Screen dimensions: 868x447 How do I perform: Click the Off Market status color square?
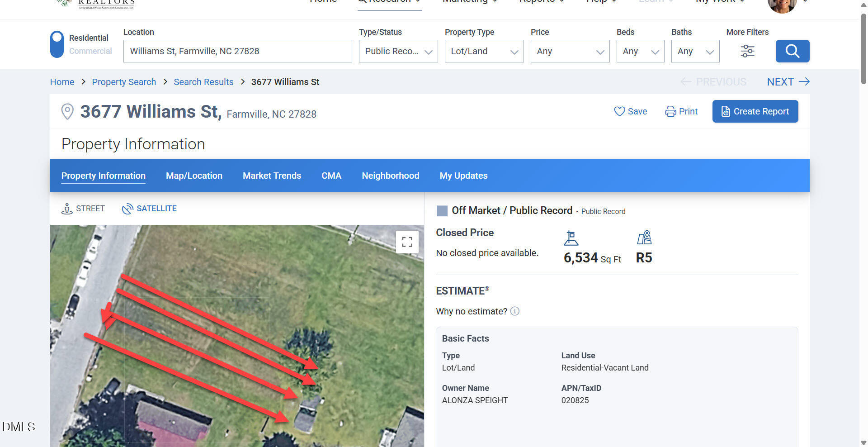(x=442, y=210)
